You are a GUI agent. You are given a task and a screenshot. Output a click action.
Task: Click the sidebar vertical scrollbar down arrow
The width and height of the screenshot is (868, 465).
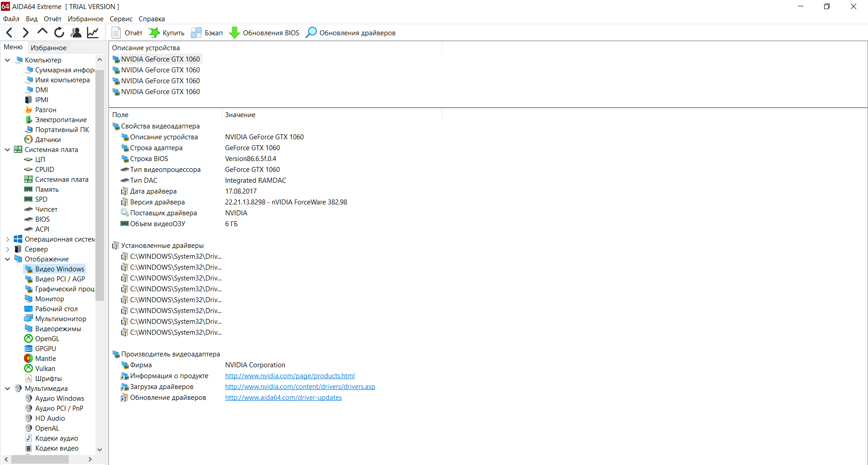click(x=100, y=450)
